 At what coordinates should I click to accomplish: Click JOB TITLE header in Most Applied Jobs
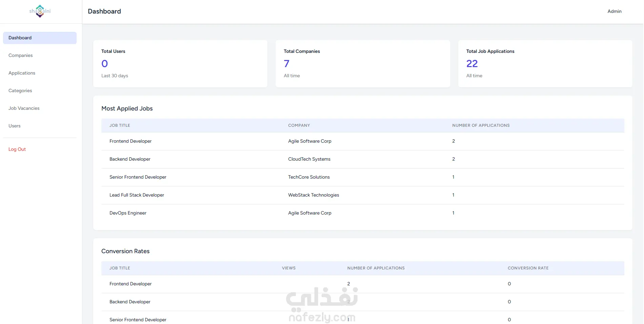[x=120, y=125]
